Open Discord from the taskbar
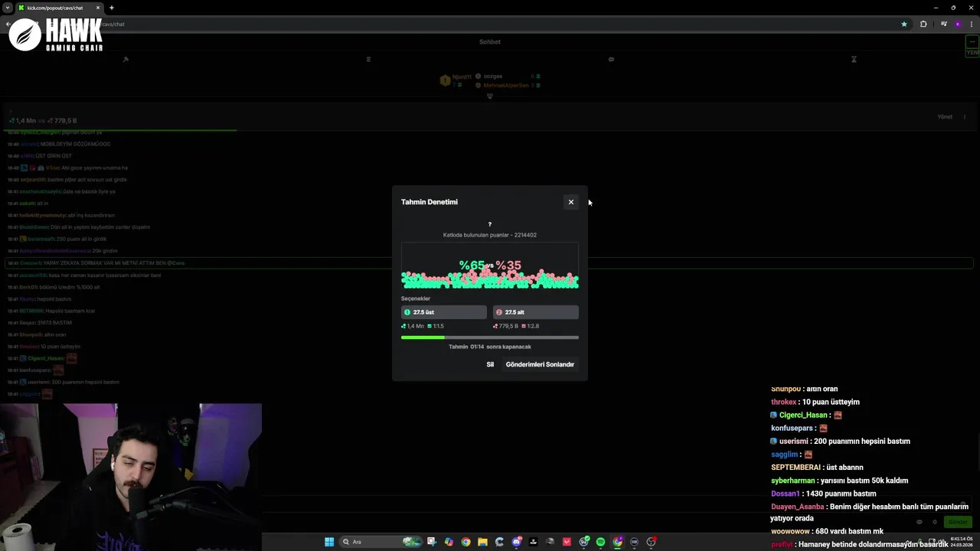 [x=516, y=542]
